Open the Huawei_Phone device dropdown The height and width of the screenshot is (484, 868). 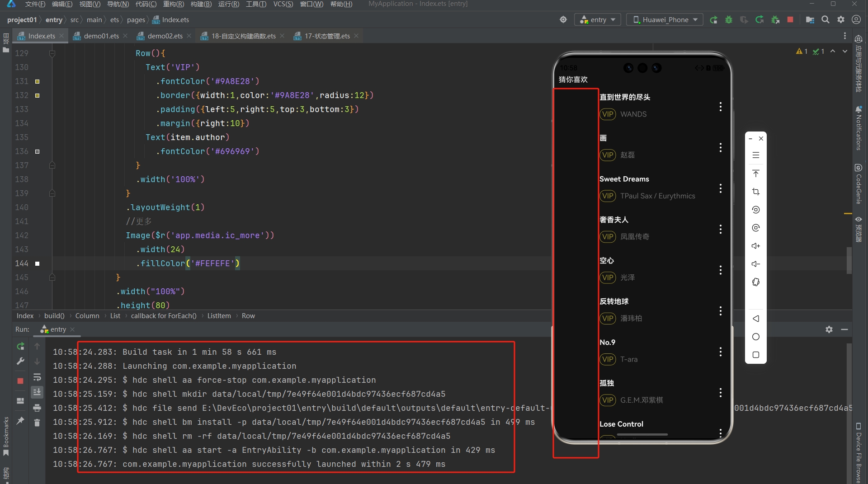(665, 20)
